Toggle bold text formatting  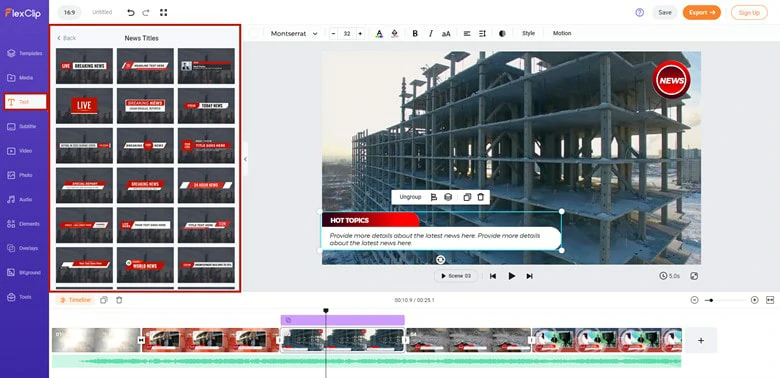(415, 33)
